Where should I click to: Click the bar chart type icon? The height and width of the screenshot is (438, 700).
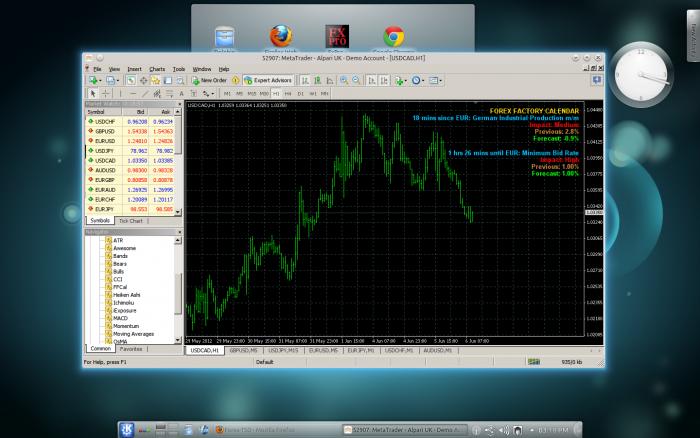tap(305, 80)
